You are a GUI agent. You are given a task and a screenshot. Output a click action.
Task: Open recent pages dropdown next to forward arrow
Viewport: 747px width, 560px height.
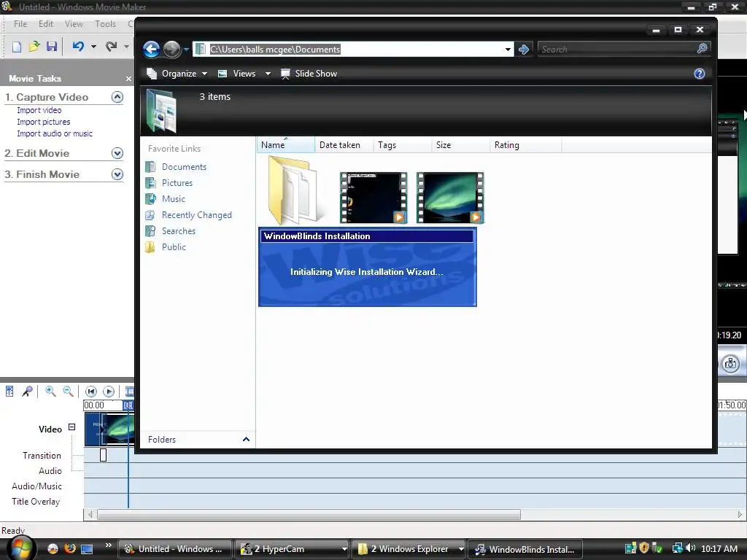click(x=186, y=50)
